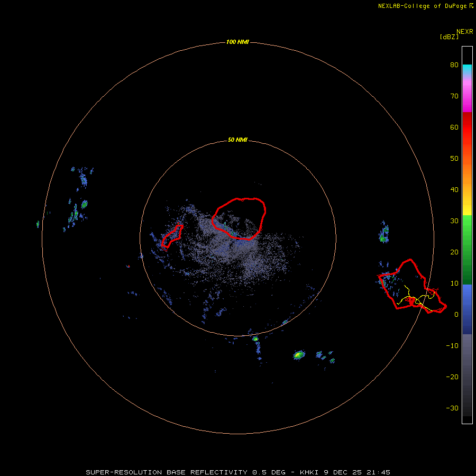
Task: Select the 100 NMI range ring label
Action: tap(237, 42)
